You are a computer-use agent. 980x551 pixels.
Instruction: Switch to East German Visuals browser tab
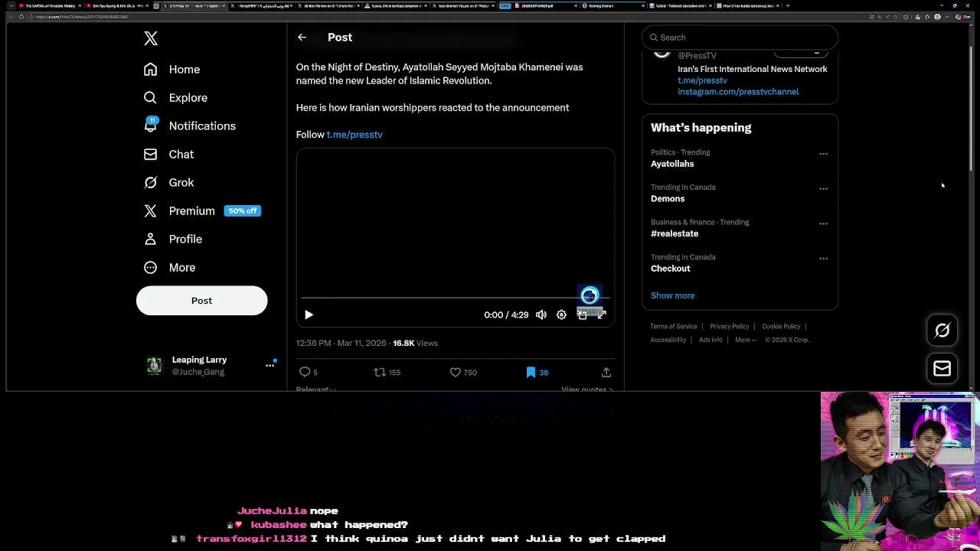click(x=462, y=5)
